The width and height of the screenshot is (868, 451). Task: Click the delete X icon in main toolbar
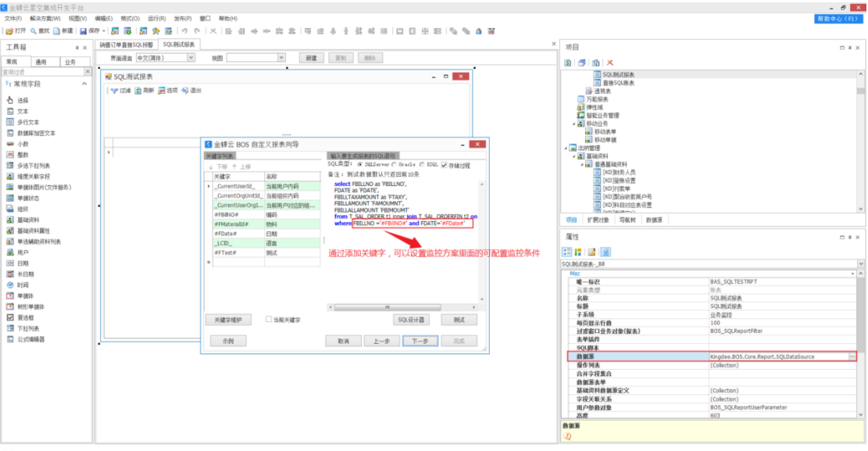pos(213,31)
